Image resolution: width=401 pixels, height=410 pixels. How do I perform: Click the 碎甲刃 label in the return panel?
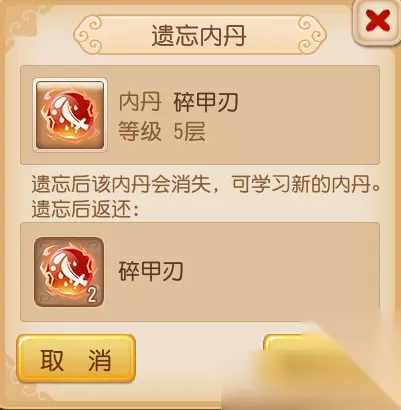[151, 272]
